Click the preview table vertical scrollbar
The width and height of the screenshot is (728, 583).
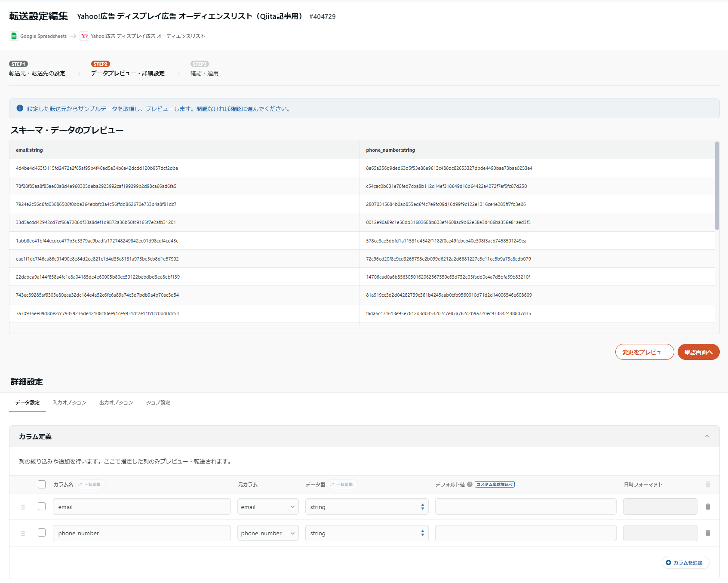(x=717, y=186)
